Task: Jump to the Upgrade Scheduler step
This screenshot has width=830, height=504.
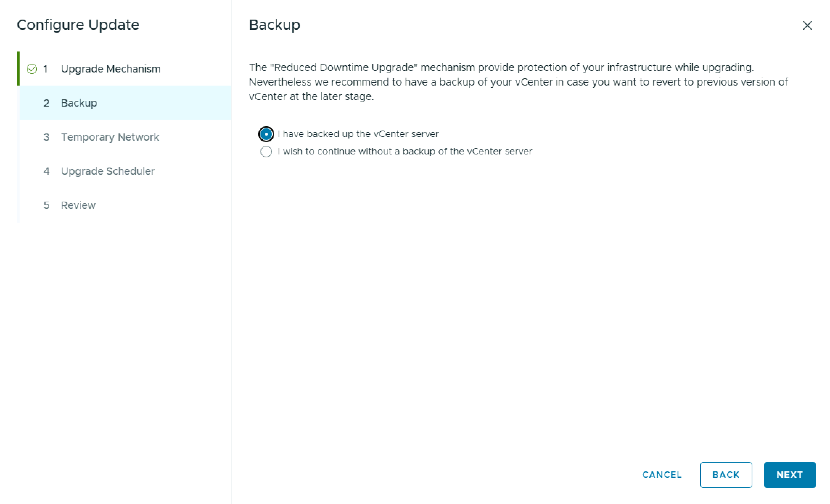Action: tap(107, 171)
